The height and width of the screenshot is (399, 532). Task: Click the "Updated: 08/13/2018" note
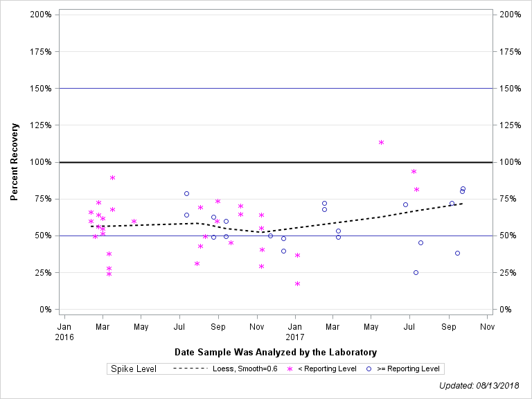479,386
